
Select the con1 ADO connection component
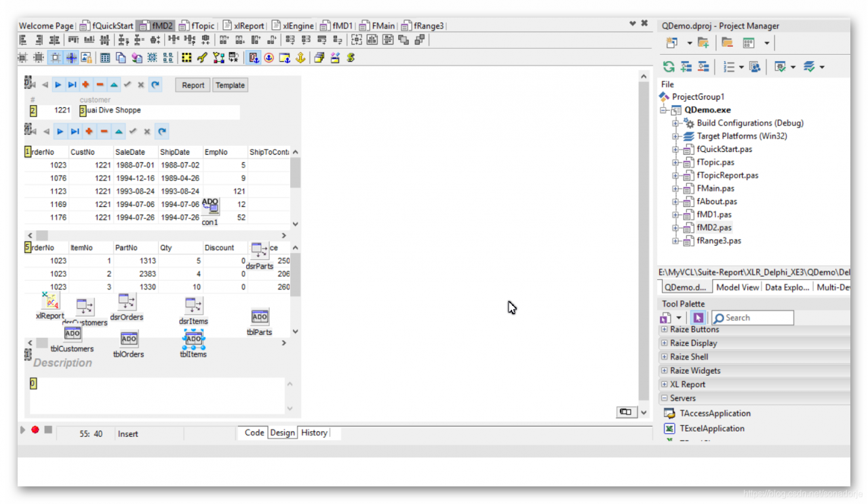(210, 206)
